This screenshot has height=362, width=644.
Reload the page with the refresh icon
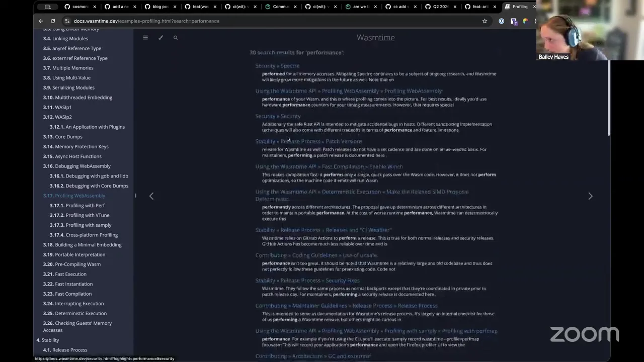(53, 21)
